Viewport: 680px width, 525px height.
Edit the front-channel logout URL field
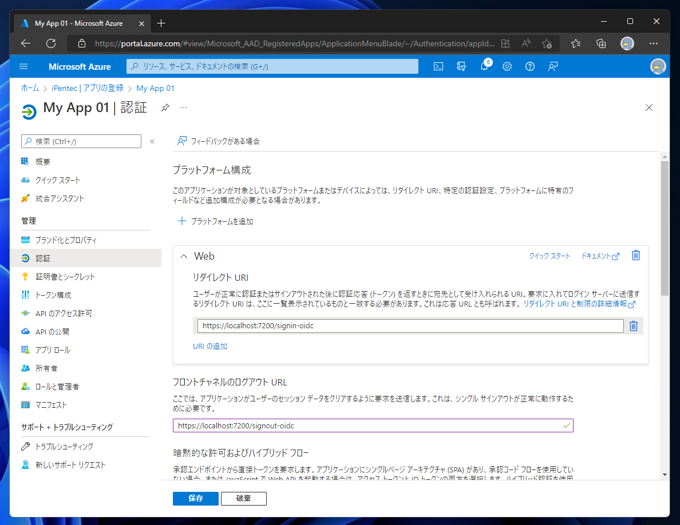tap(373, 425)
